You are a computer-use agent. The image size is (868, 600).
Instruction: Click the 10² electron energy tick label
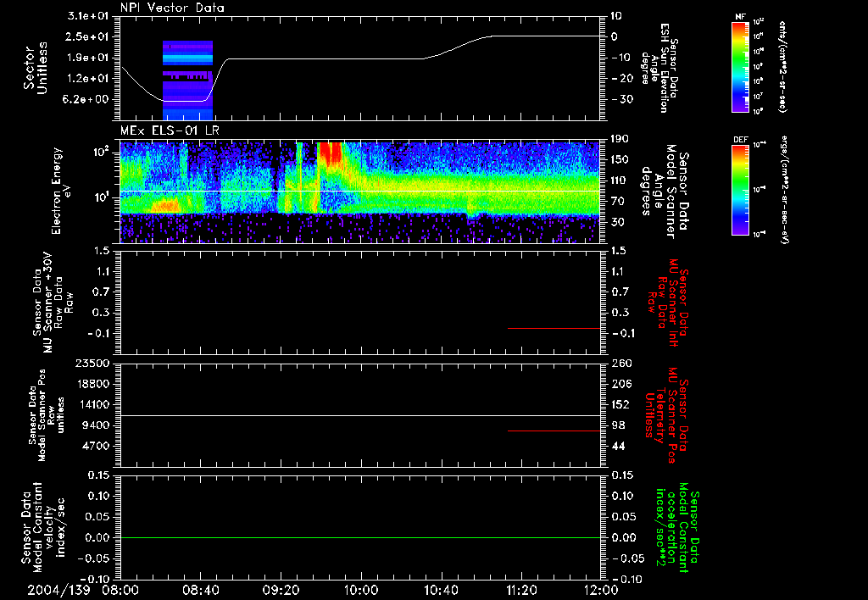[x=103, y=152]
